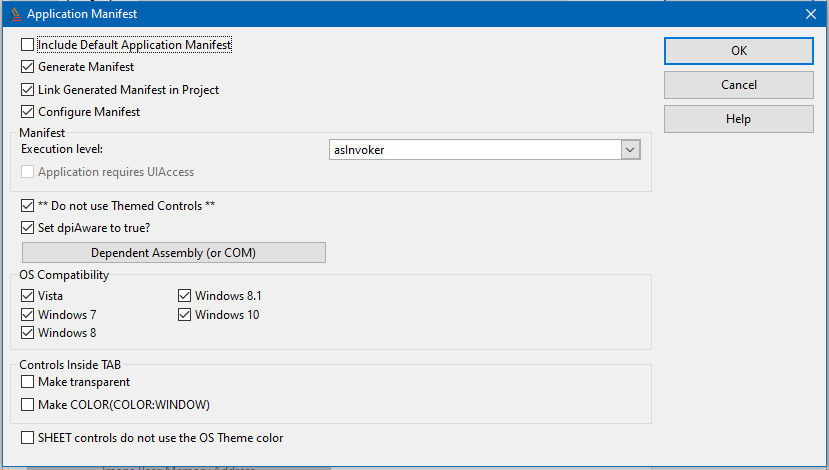Open Help for Application Manifest
Viewport: 829px width, 470px height.
coord(739,119)
